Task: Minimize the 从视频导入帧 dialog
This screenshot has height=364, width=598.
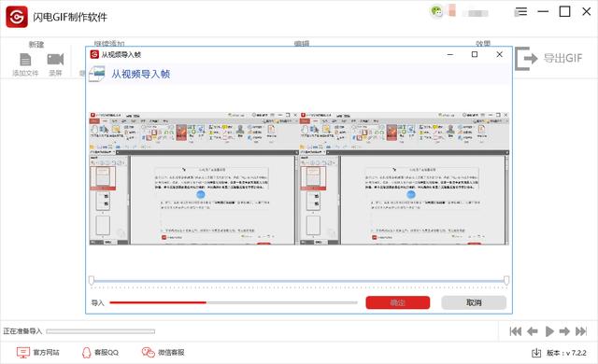Action: coord(450,54)
